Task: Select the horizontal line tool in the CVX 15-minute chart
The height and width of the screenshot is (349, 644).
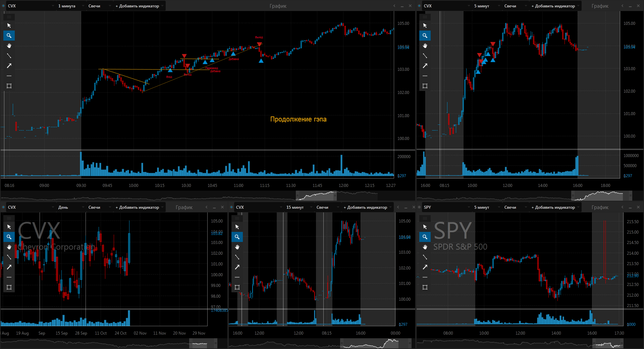Action: [237, 277]
